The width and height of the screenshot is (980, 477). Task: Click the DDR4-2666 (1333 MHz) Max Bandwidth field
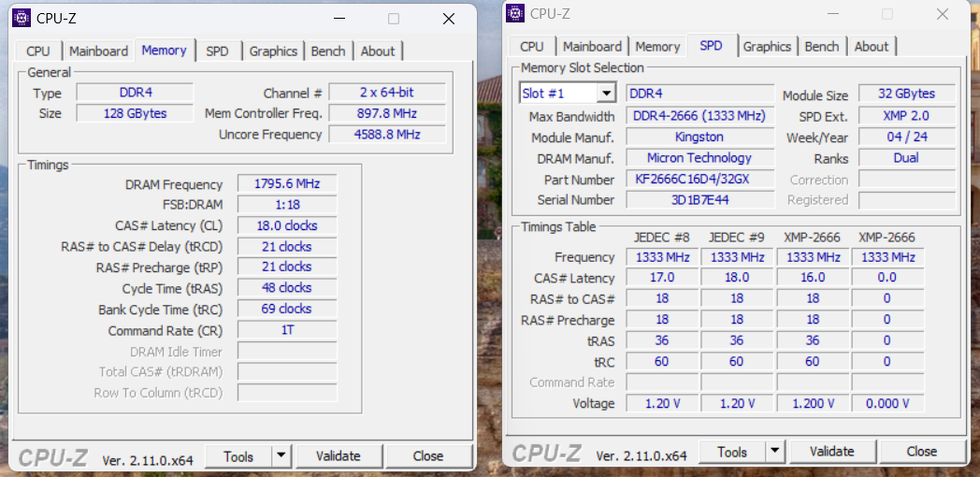point(700,116)
